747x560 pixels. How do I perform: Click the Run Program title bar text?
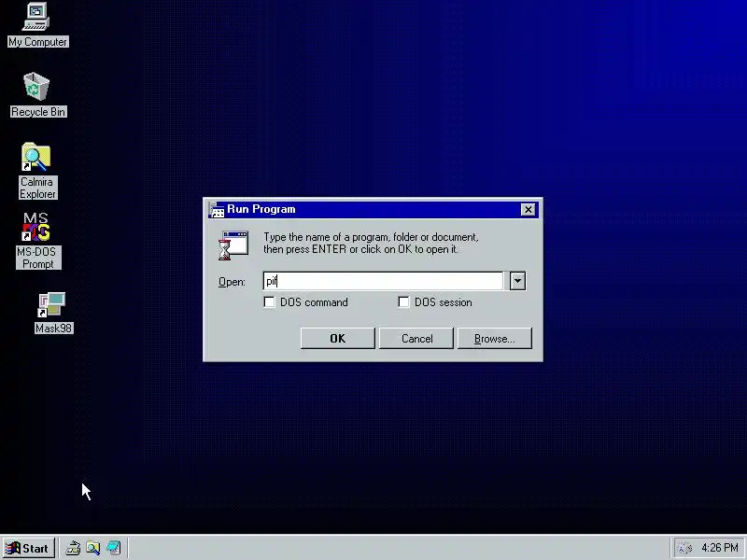[261, 209]
